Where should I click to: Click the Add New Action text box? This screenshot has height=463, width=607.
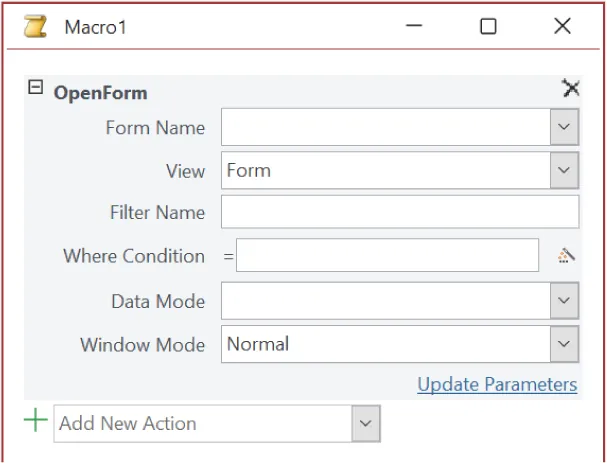[202, 423]
